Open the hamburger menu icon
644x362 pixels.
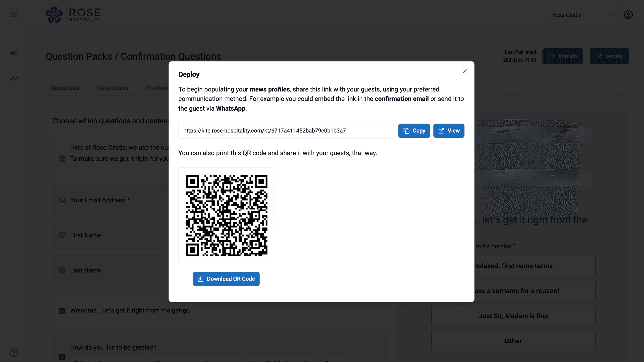(x=14, y=15)
